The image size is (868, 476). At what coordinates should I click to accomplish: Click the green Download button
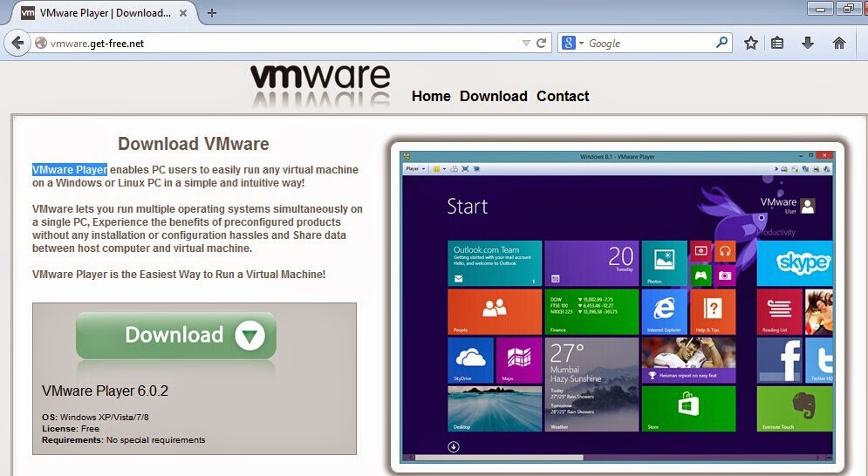pos(176,336)
